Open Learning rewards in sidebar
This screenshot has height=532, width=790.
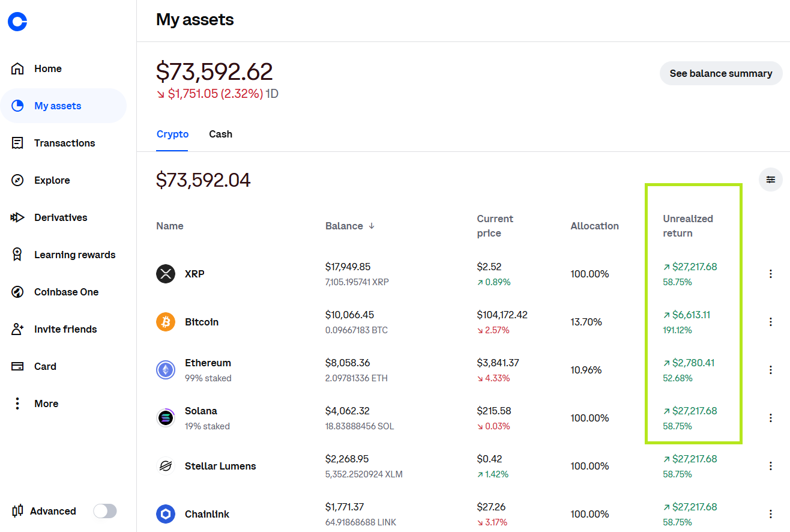coord(75,255)
